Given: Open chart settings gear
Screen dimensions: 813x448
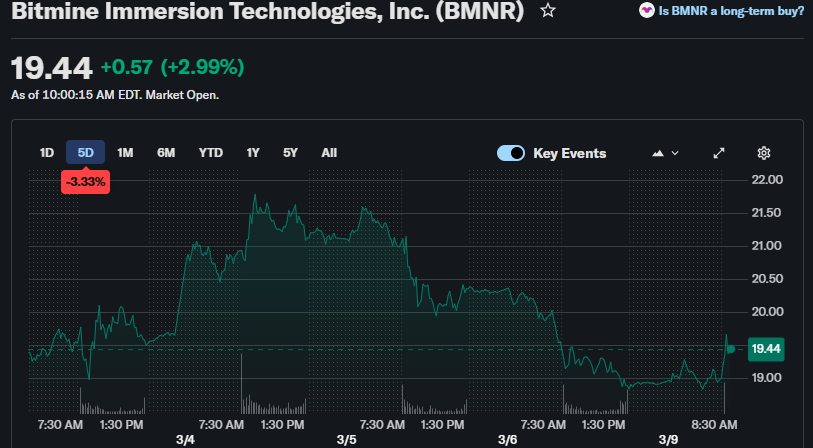Looking at the screenshot, I should tap(764, 153).
